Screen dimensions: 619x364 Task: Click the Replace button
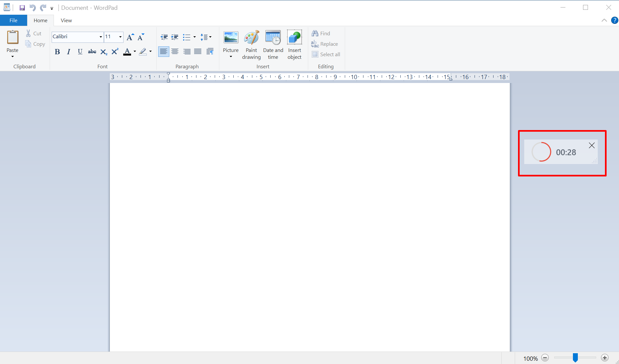coord(325,44)
